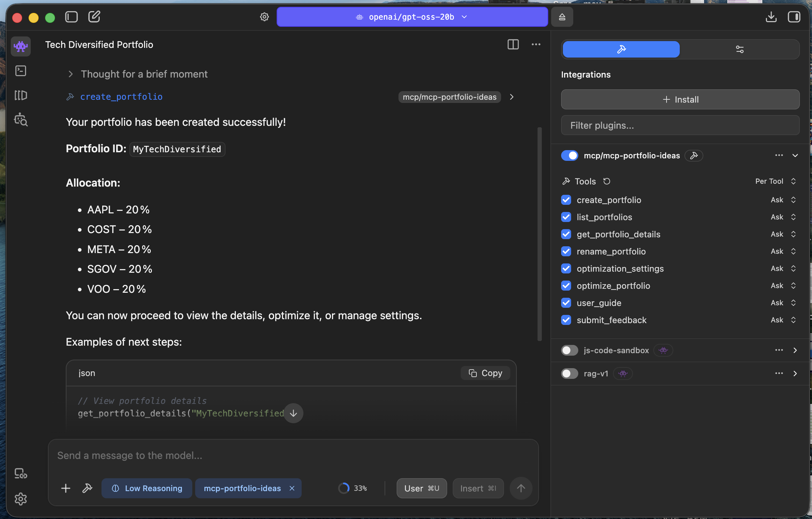The height and width of the screenshot is (519, 812).
Task: Open mcp/mcp-portfolio-ideas three-dot menu
Action: tap(779, 155)
